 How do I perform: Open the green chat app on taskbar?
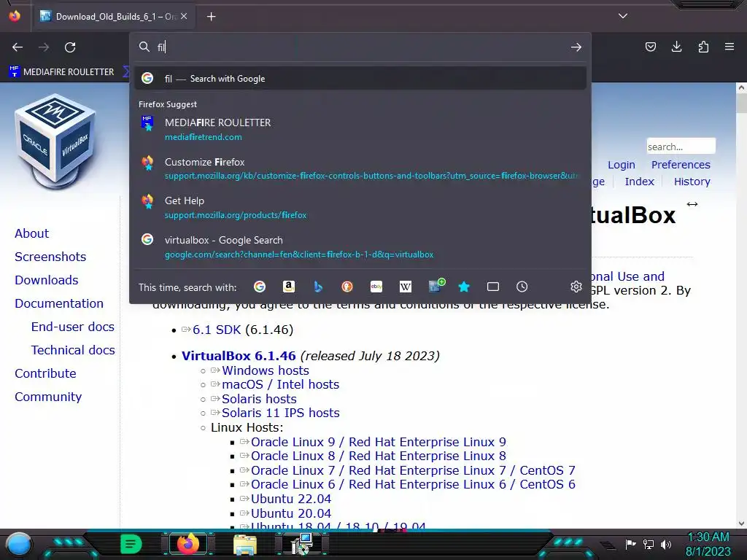click(x=131, y=544)
